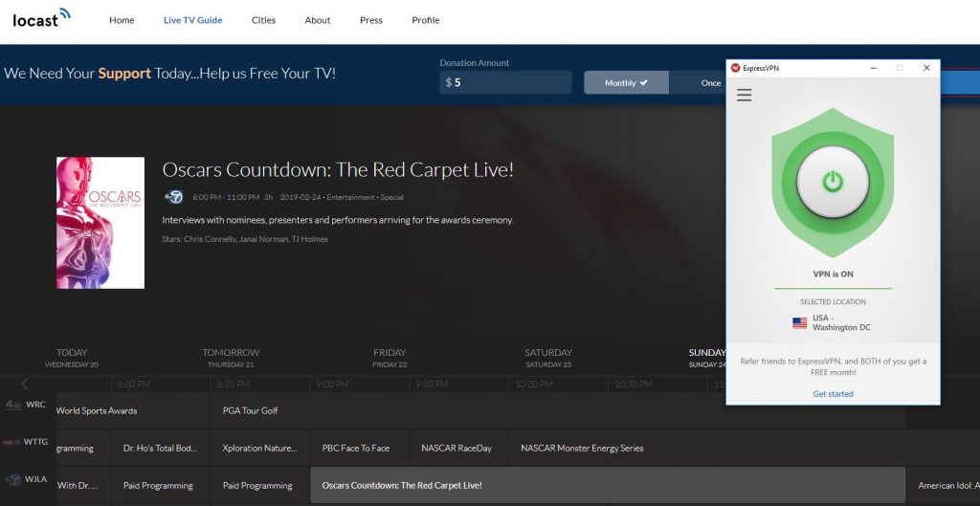The image size is (980, 506).
Task: Click the Get started link
Action: coord(833,393)
